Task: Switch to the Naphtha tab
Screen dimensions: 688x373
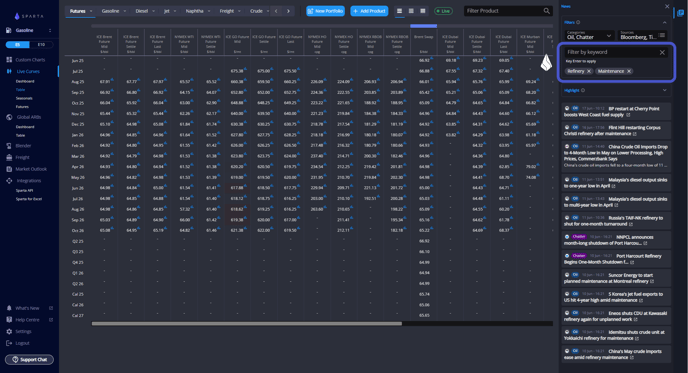Action: point(194,11)
